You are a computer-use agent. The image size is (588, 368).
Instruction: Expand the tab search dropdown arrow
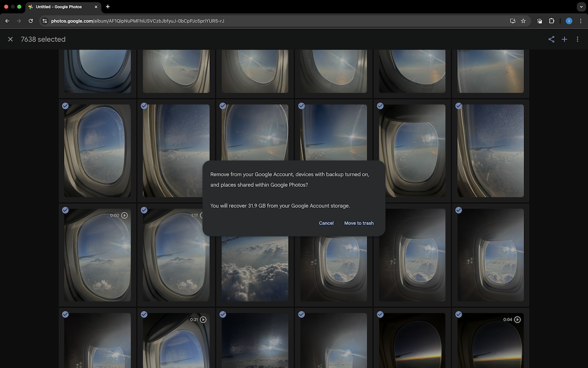(581, 7)
